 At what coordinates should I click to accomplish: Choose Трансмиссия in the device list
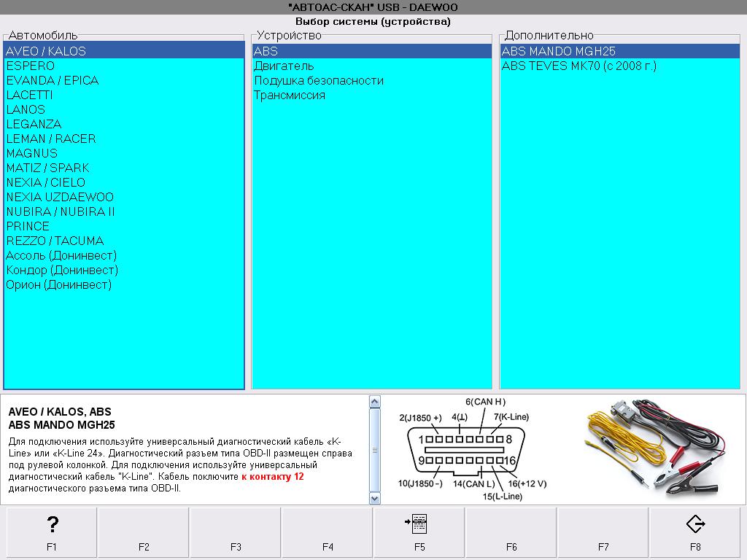(371, 95)
